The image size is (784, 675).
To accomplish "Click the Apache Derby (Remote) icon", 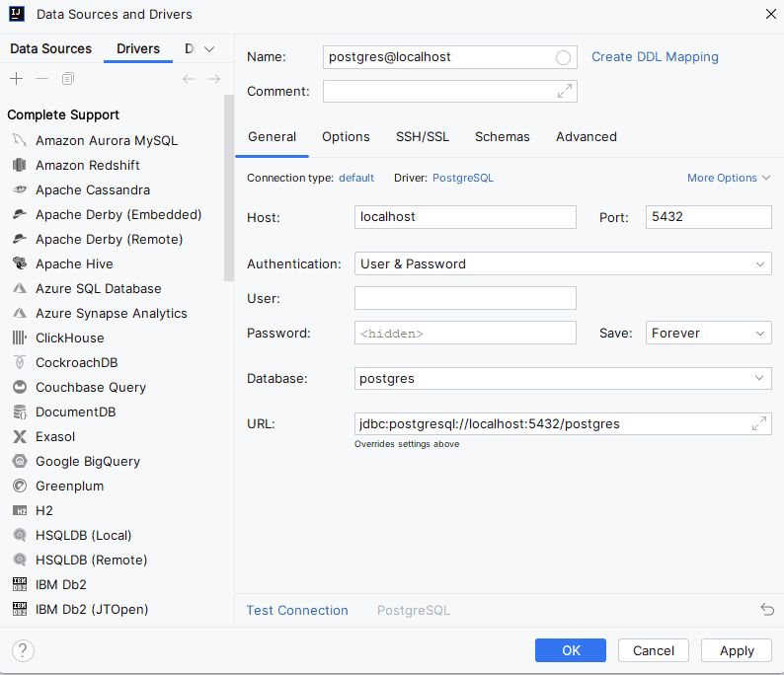I will click(20, 240).
